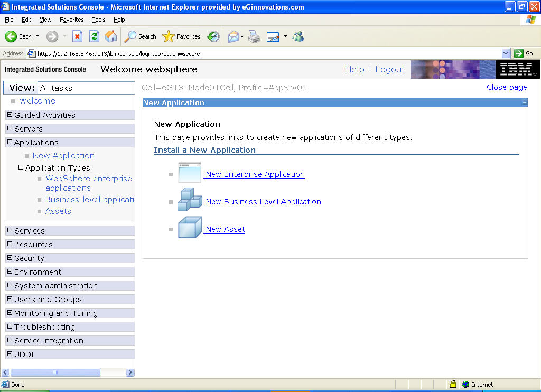This screenshot has height=392, width=541.
Task: Click the Edit page icon
Action: pos(273,36)
